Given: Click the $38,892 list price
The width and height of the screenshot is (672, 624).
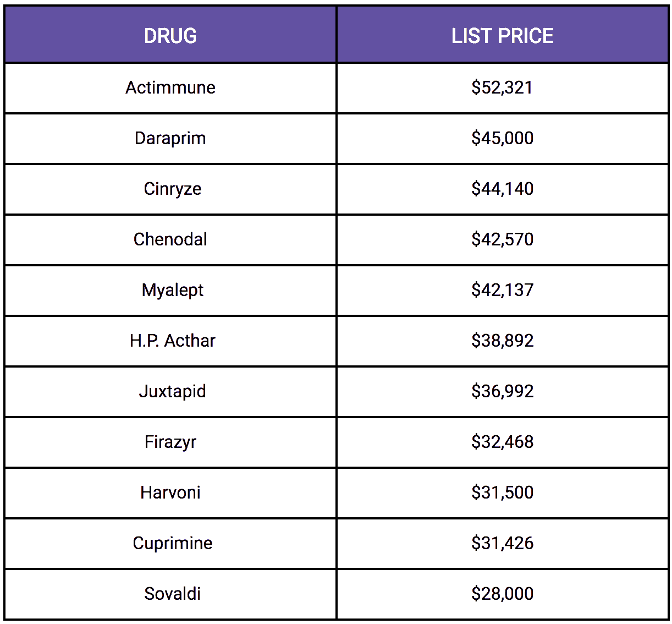Looking at the screenshot, I should coord(502,341).
